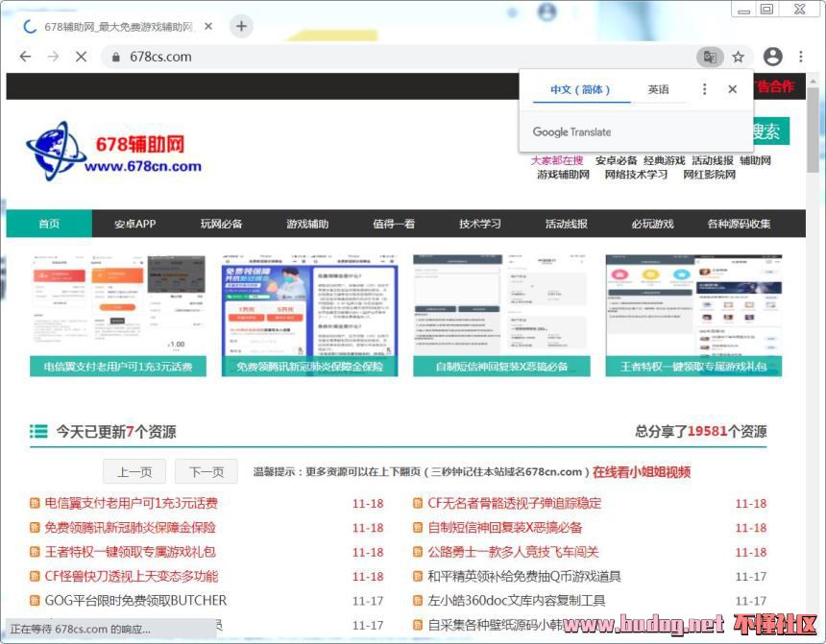
Task: Open the 玩网必备 navigation item
Action: coord(221,224)
